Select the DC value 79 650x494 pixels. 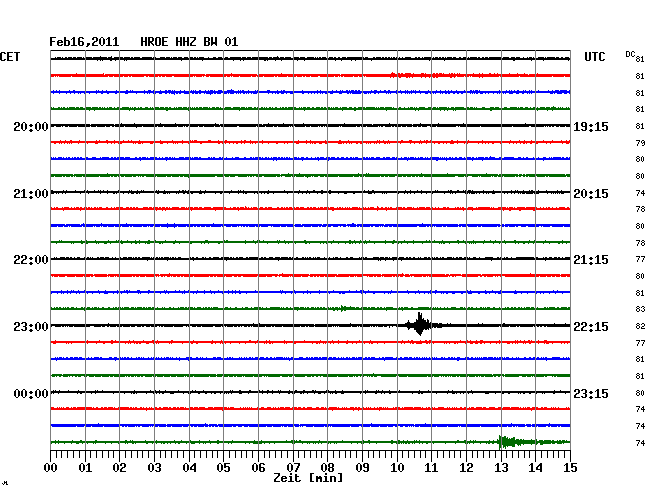coord(640,143)
